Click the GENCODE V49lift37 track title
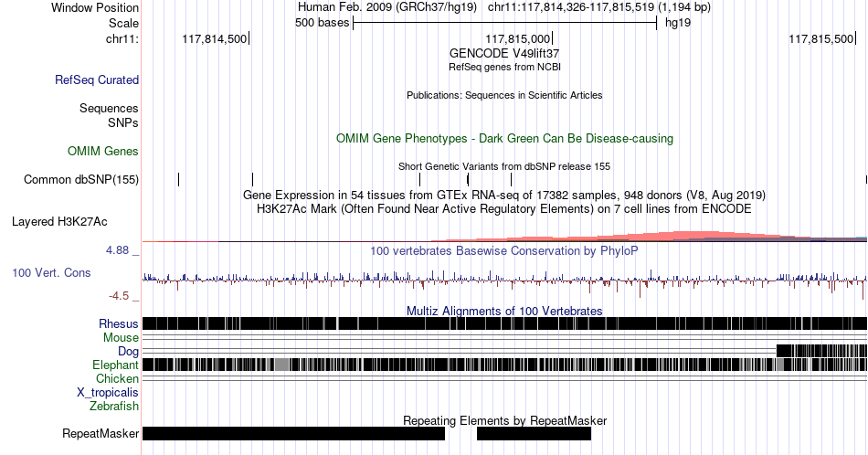Viewport: 868px width, 455px height. coord(504,54)
